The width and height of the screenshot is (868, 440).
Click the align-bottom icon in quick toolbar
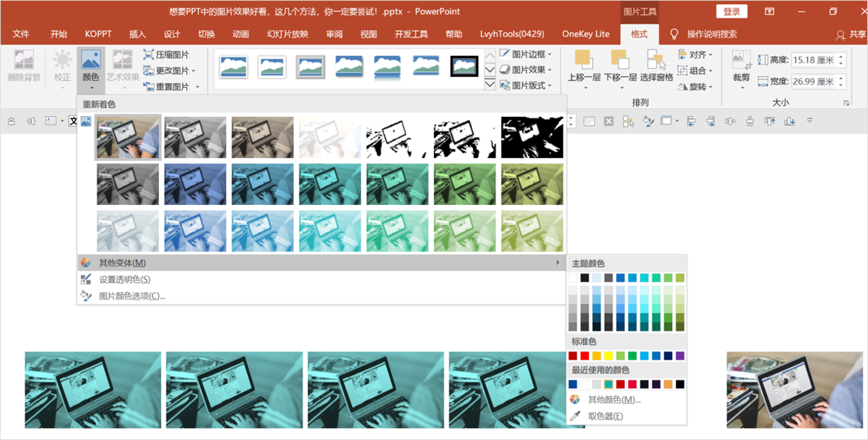[x=790, y=121]
